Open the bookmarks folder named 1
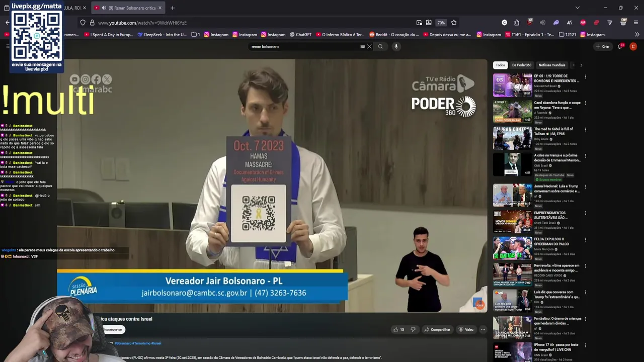 196,35
